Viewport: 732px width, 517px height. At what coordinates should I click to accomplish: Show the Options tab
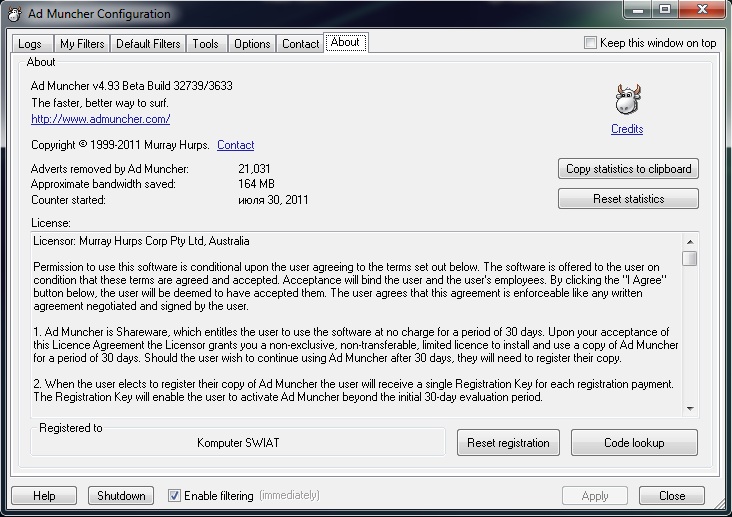252,44
